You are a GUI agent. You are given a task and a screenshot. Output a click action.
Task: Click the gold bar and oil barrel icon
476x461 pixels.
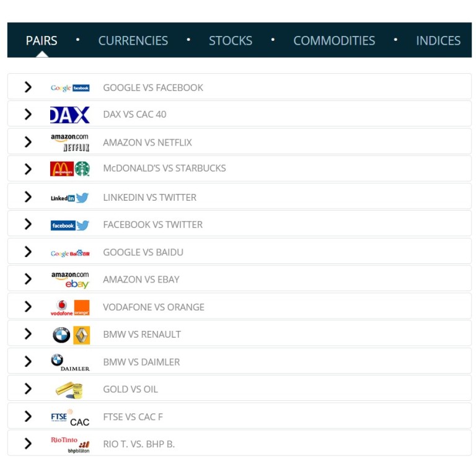tap(69, 390)
